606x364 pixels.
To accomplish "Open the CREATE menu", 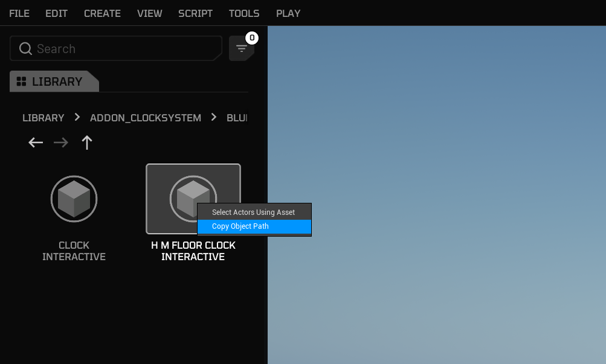I will [102, 13].
